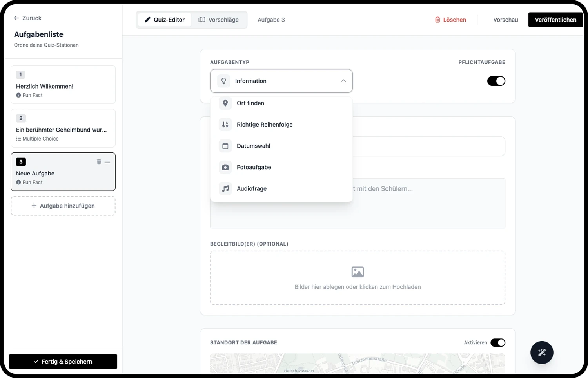This screenshot has height=378, width=588.
Task: Click Aufgabe hinzufügen button
Action: (63, 206)
